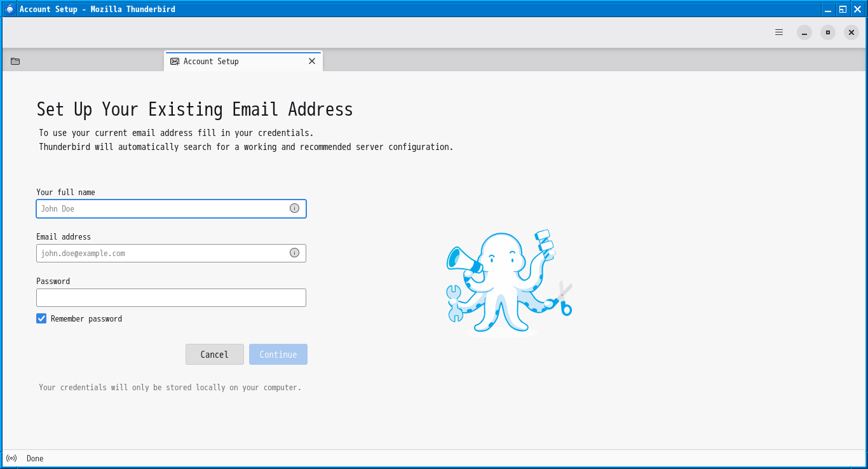Viewport: 868px width, 469px height.
Task: Click into the Email address field
Action: tap(171, 253)
